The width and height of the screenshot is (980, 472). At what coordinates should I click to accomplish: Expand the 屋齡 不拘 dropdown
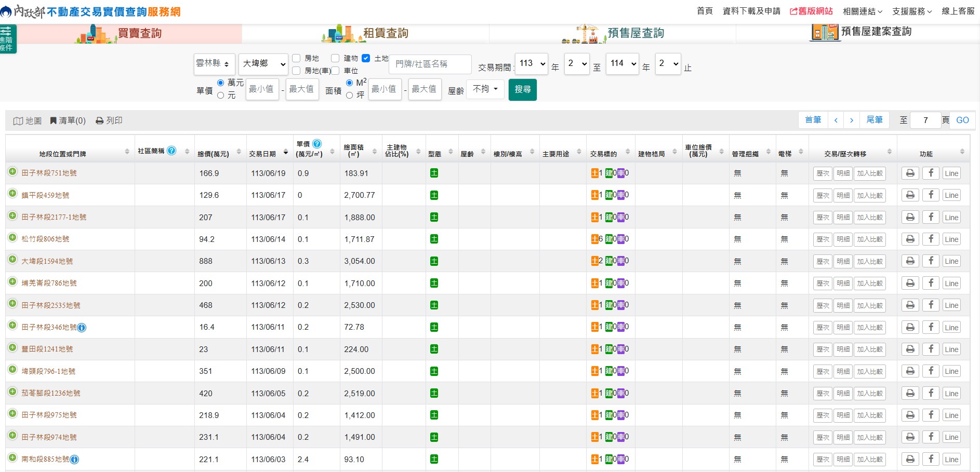(485, 89)
